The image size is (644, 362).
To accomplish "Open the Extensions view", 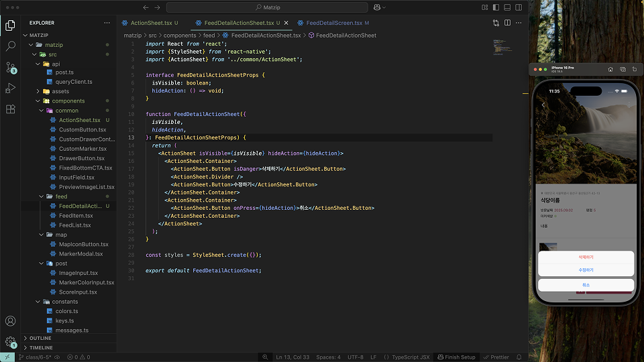I will tap(10, 109).
